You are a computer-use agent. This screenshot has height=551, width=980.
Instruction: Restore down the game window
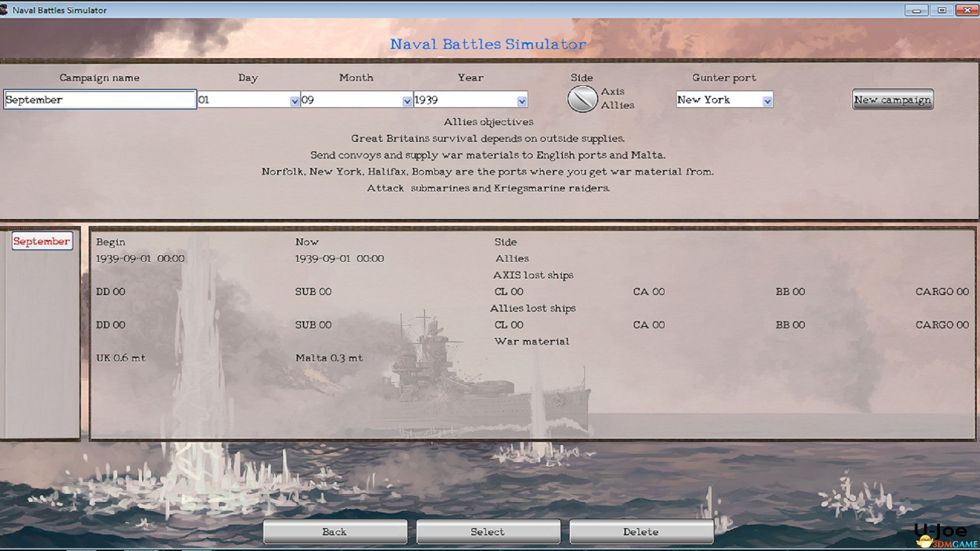click(x=942, y=10)
